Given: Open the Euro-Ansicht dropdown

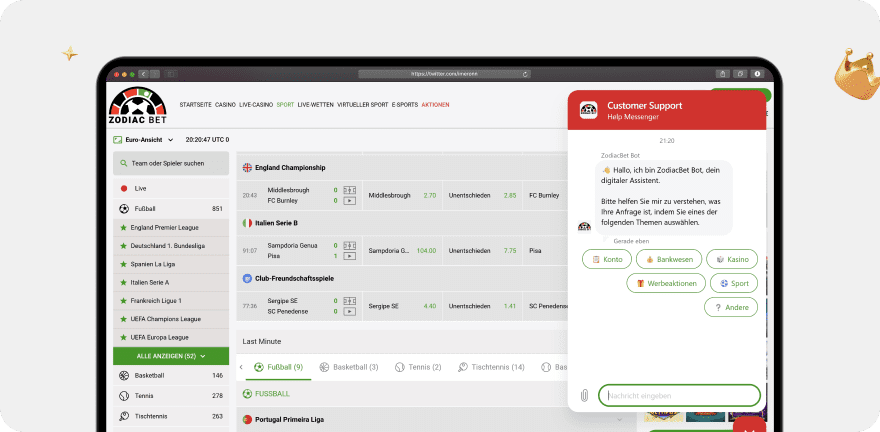Looking at the screenshot, I should tap(144, 139).
